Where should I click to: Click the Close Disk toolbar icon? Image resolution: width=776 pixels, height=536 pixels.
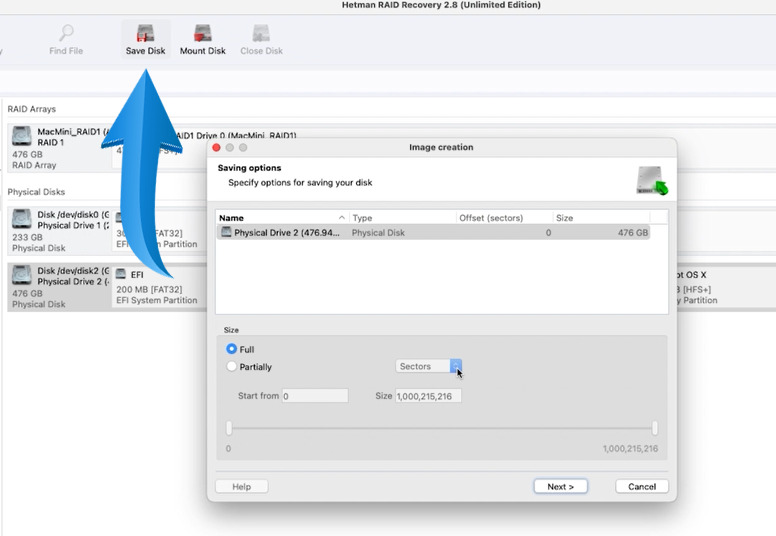261,34
